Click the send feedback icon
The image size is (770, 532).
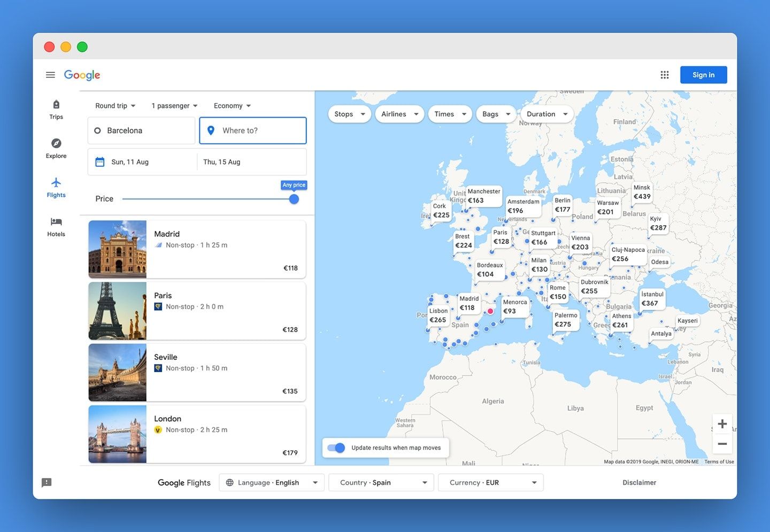(x=47, y=482)
